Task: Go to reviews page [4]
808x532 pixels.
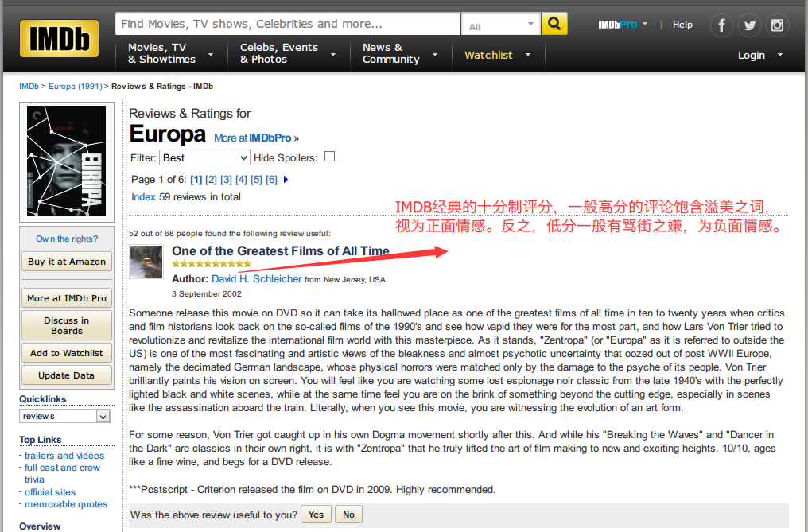Action: 241,180
